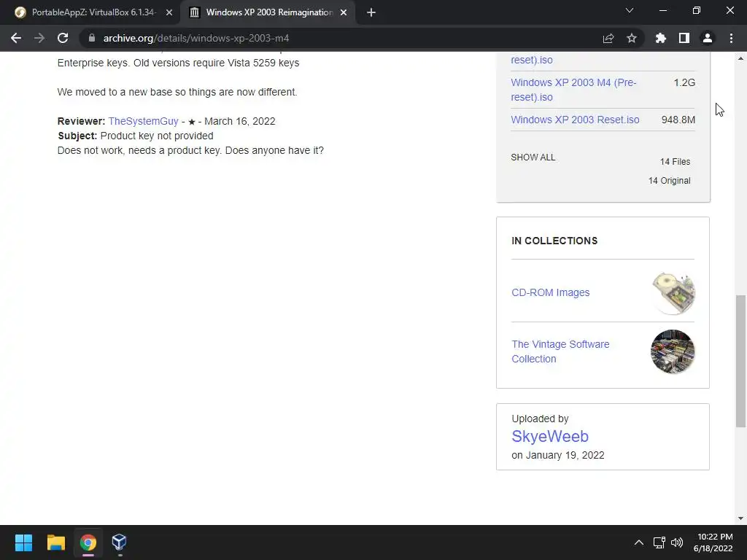View site info via lock icon
This screenshot has height=560, width=747.
(x=92, y=38)
